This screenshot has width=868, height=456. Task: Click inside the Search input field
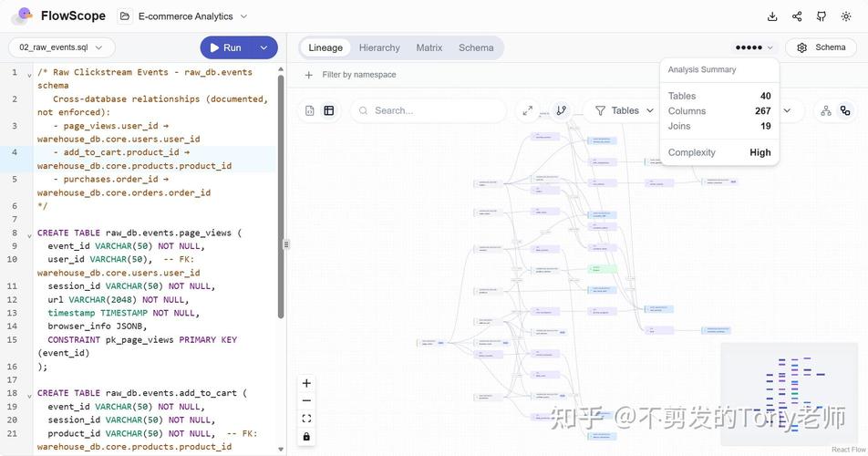(x=428, y=110)
